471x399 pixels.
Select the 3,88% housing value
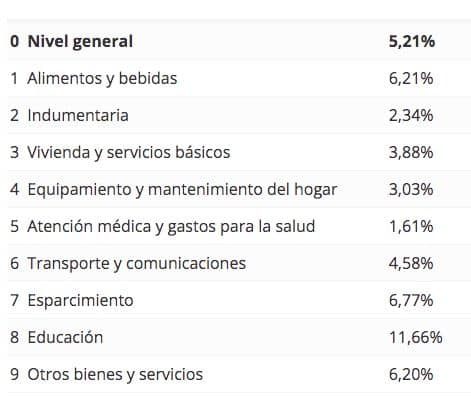[x=411, y=153]
